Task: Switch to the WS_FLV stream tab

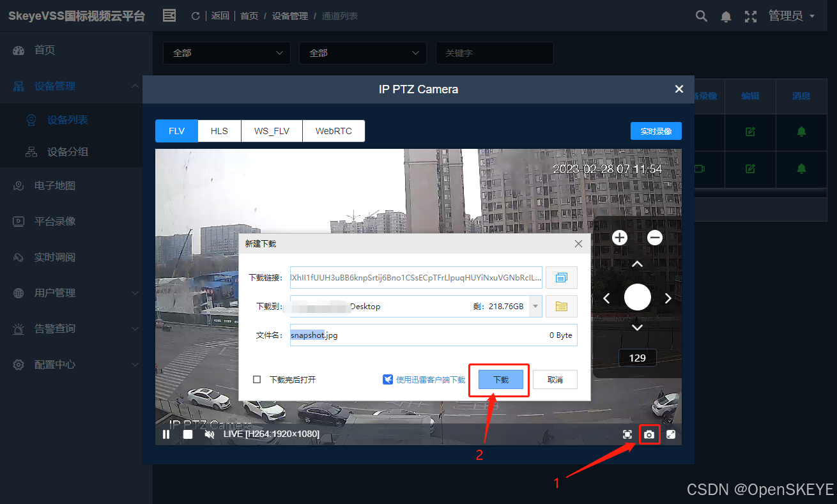Action: [x=272, y=131]
